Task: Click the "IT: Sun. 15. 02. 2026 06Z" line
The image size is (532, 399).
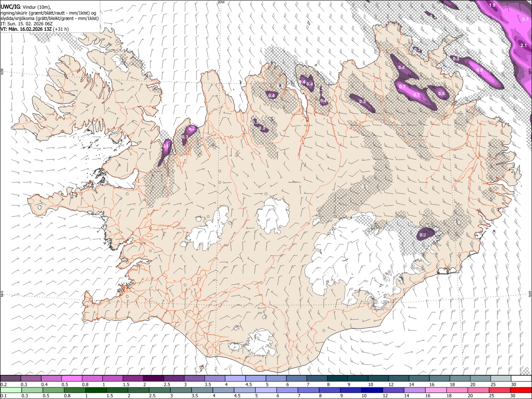Action: [26, 24]
